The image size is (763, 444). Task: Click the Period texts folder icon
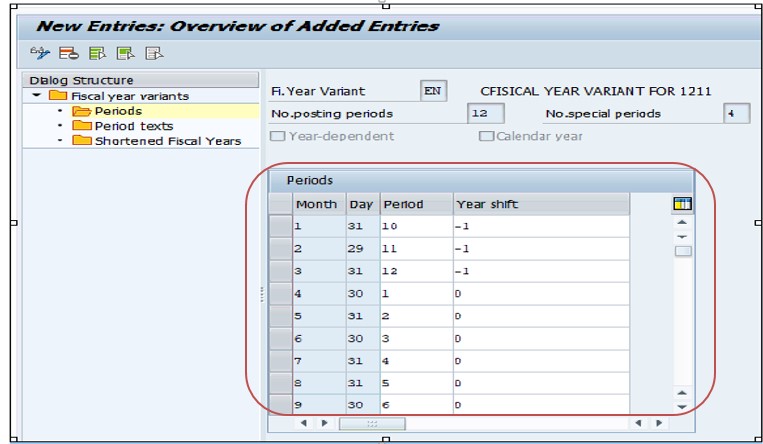[x=82, y=126]
